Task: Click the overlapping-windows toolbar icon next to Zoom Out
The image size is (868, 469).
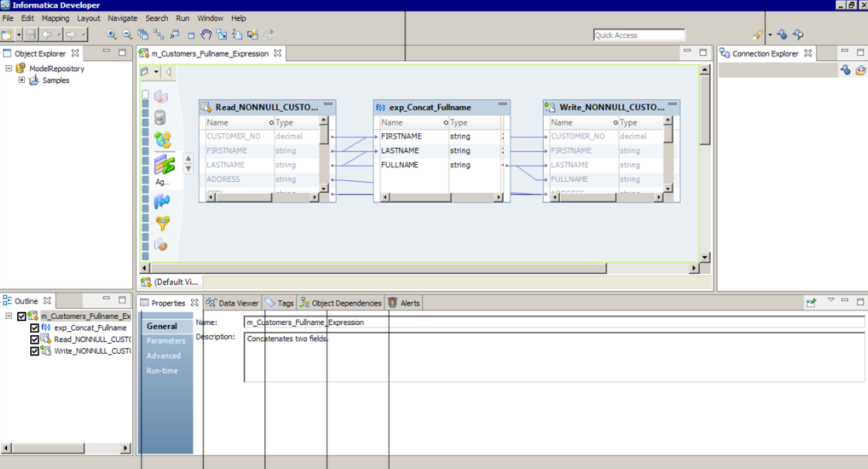Action: pos(143,34)
